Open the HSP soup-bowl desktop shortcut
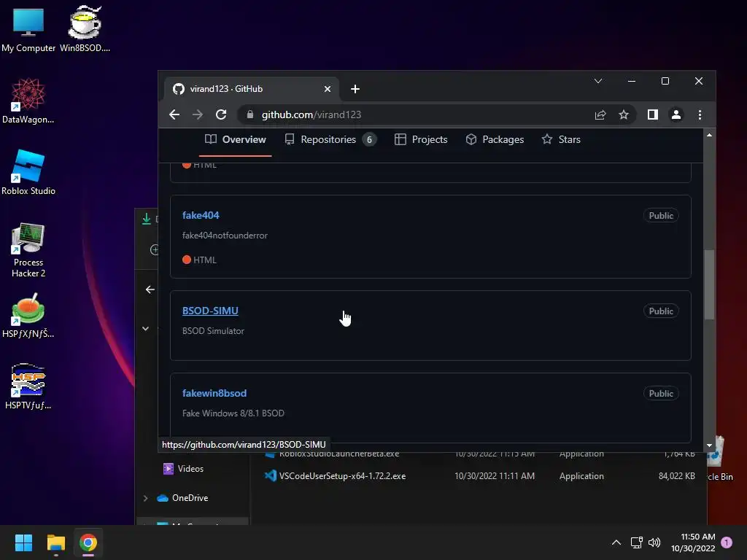 [28, 316]
